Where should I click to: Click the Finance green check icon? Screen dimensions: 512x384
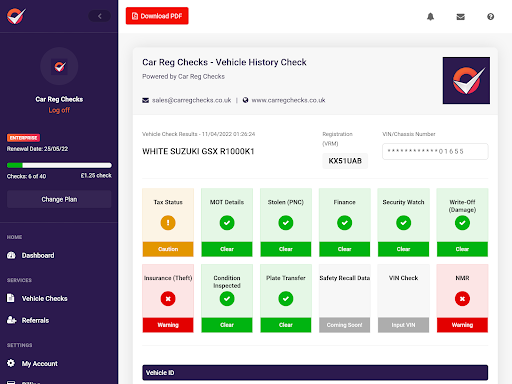coord(345,223)
